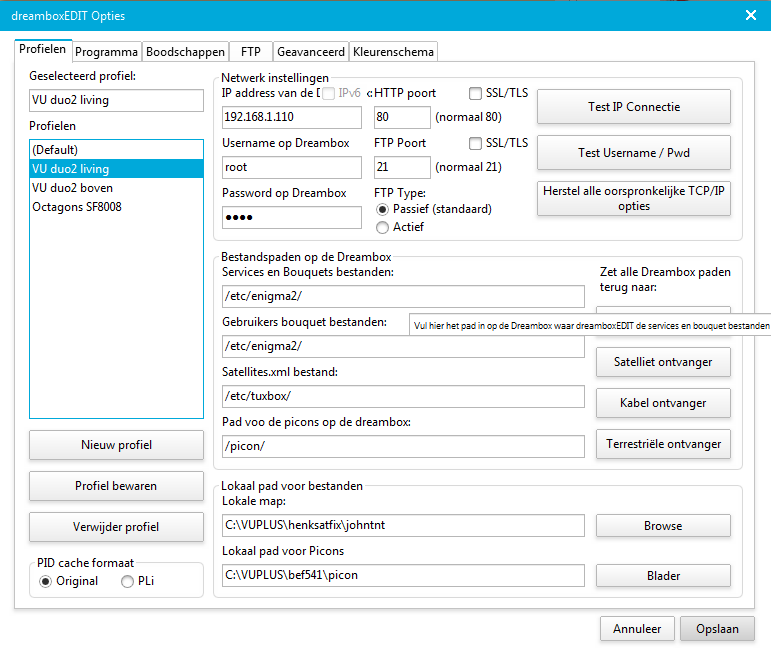
Task: Click Herstel alle oorspronkelijke TCP/IP opties
Action: point(634,199)
